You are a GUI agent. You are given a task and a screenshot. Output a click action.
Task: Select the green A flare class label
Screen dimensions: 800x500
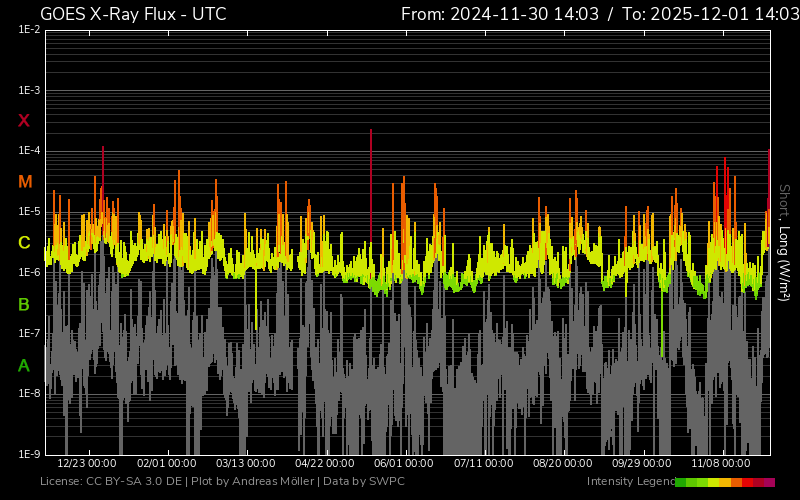tap(24, 366)
